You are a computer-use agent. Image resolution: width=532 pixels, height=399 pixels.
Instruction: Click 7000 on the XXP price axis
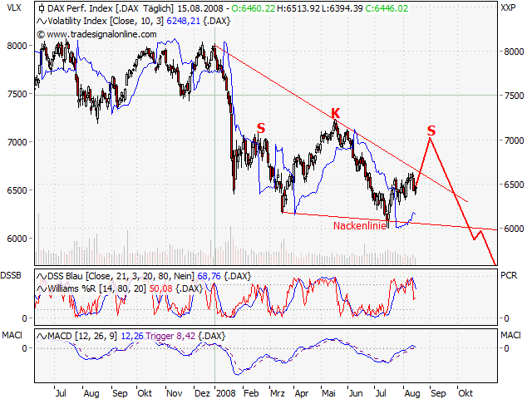pyautogui.click(x=514, y=140)
